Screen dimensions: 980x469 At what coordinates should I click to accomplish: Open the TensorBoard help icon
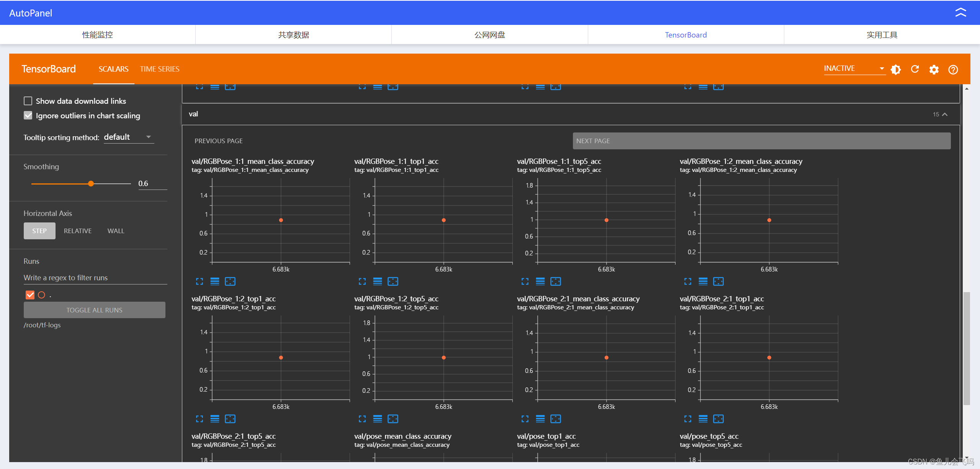click(953, 69)
